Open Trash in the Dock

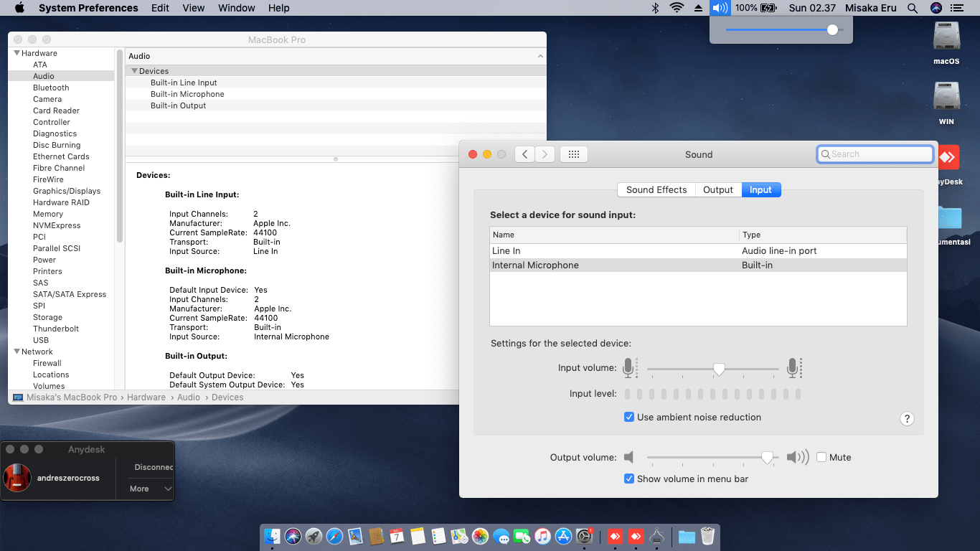pos(707,536)
